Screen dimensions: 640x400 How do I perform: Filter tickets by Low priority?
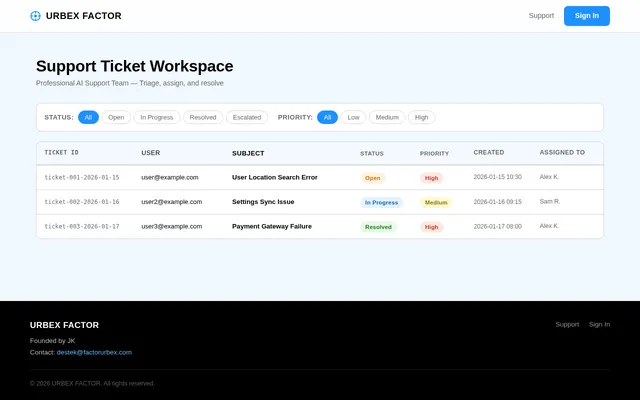coord(353,117)
